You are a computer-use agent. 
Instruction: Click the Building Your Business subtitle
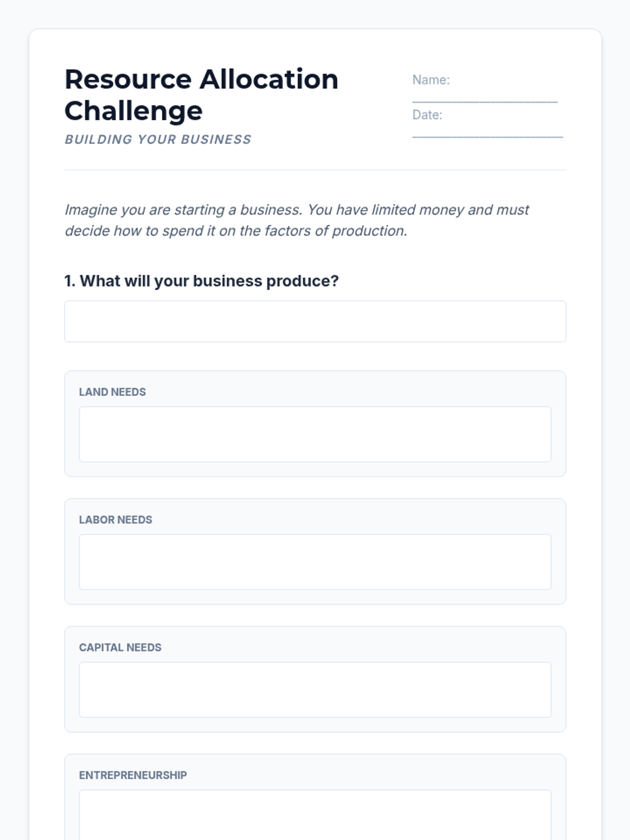point(158,139)
